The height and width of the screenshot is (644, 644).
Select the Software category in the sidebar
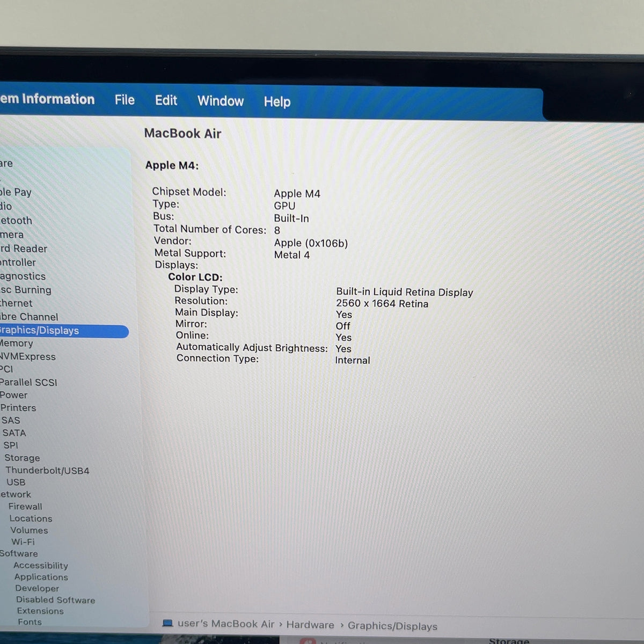(19, 553)
